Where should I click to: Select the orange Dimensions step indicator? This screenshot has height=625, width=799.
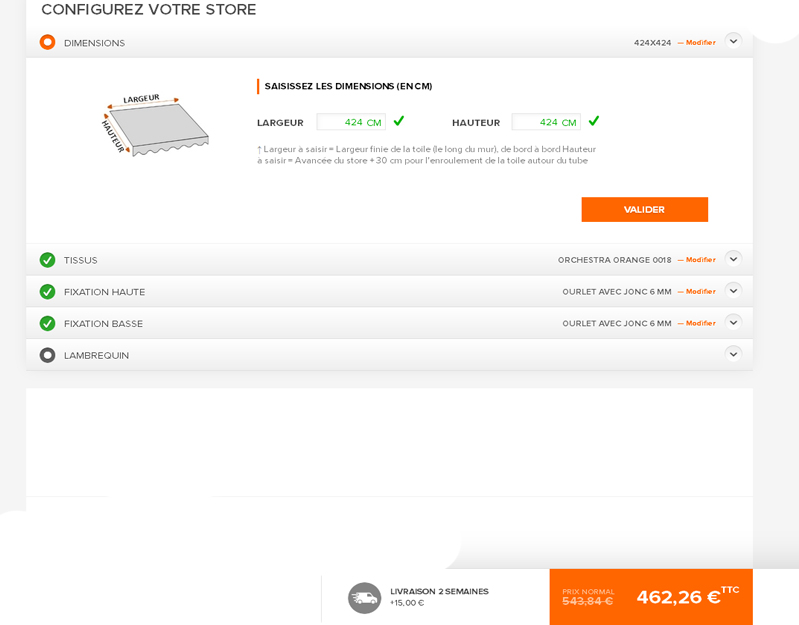47,42
